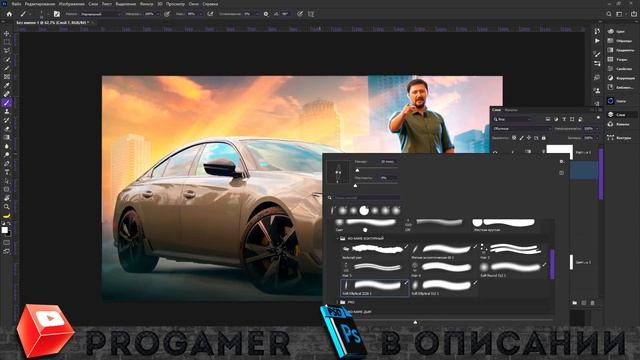Screen dimensions: 640x360
Task: Select the Lasso tool
Action: 7,51
